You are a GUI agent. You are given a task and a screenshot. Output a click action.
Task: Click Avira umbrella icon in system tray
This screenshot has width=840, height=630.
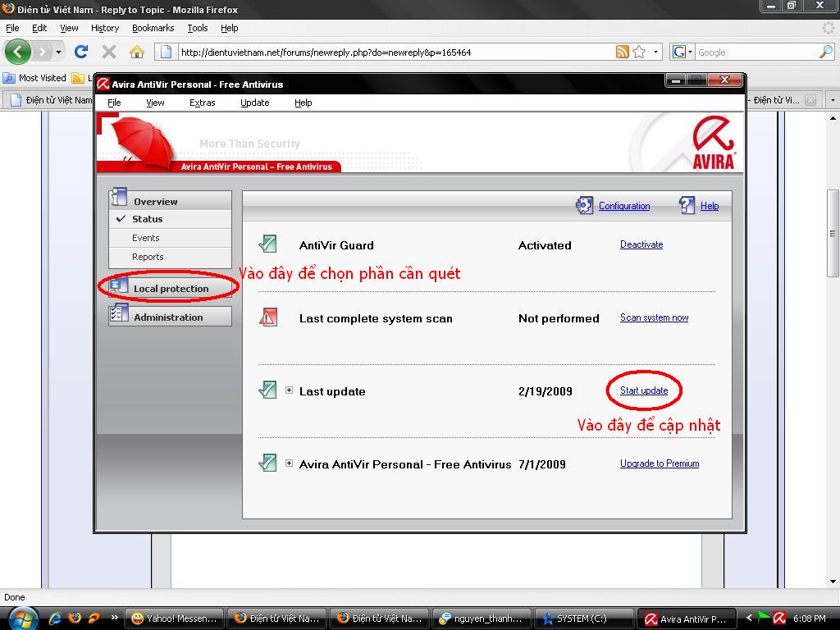[x=779, y=619]
